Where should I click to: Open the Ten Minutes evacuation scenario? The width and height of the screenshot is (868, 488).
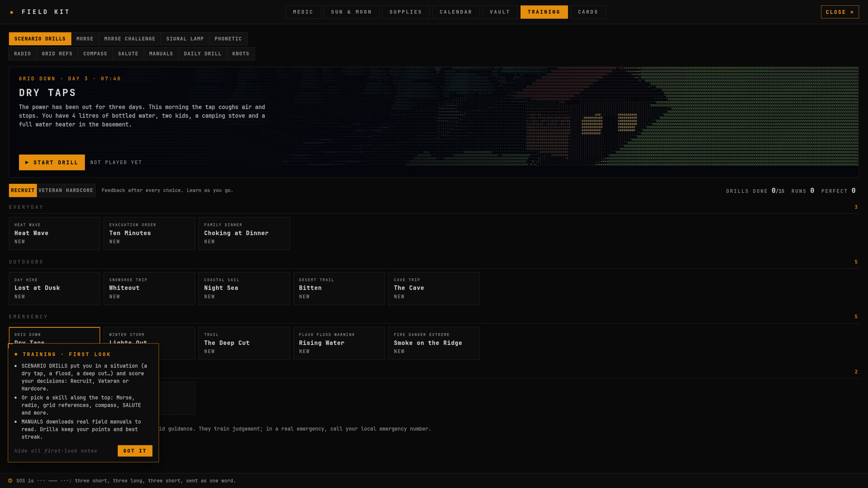pyautogui.click(x=149, y=234)
